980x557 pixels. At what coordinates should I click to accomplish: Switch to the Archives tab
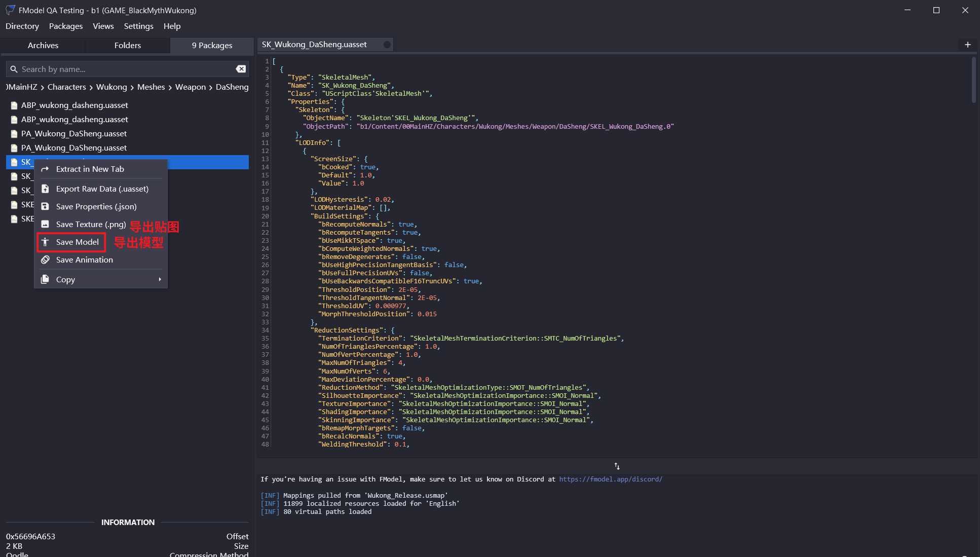point(43,45)
